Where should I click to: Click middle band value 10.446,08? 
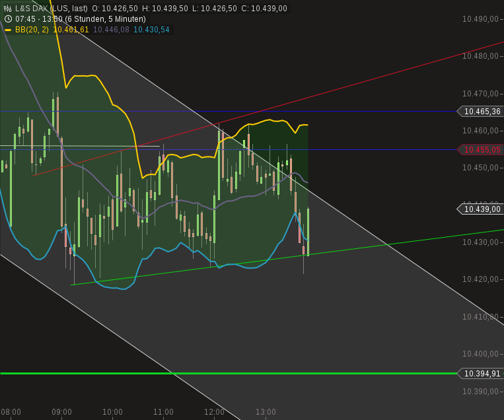[111, 30]
